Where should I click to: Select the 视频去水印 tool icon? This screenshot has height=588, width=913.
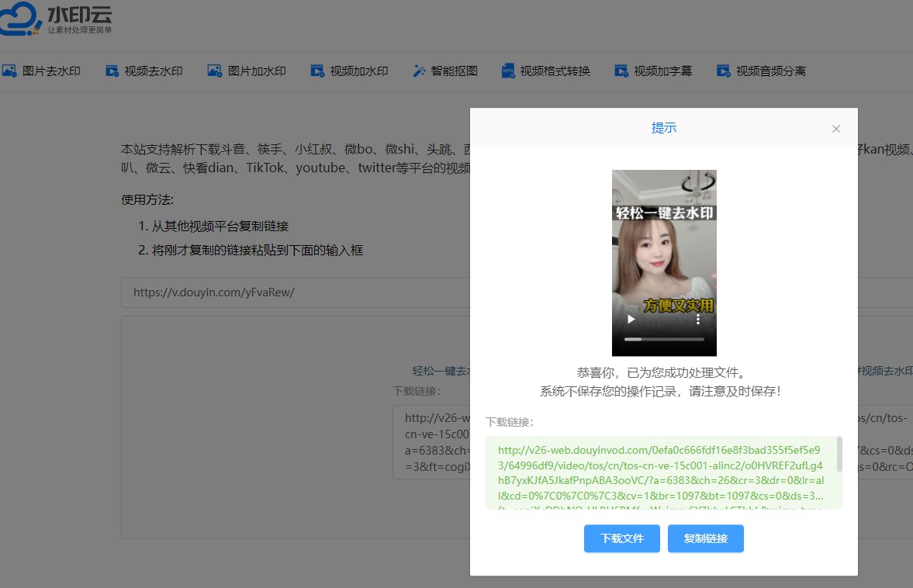pyautogui.click(x=111, y=71)
